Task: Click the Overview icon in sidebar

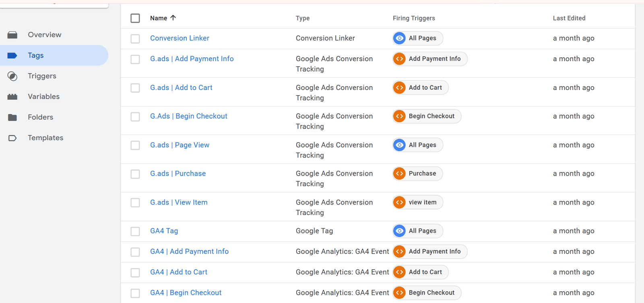Action: pos(12,35)
